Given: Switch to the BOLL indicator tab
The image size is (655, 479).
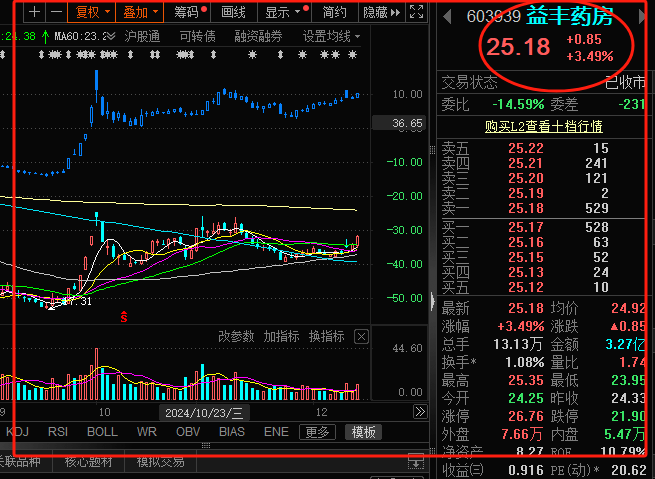Looking at the screenshot, I should coord(102,432).
